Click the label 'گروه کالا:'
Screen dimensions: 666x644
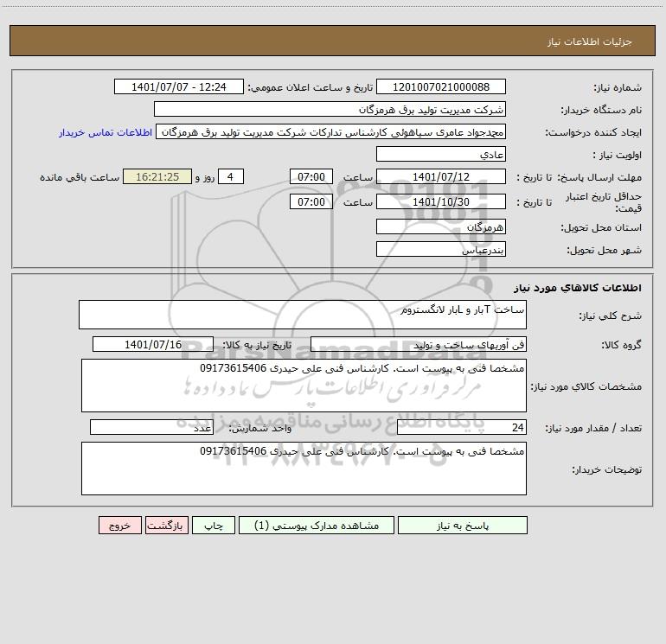621,345
